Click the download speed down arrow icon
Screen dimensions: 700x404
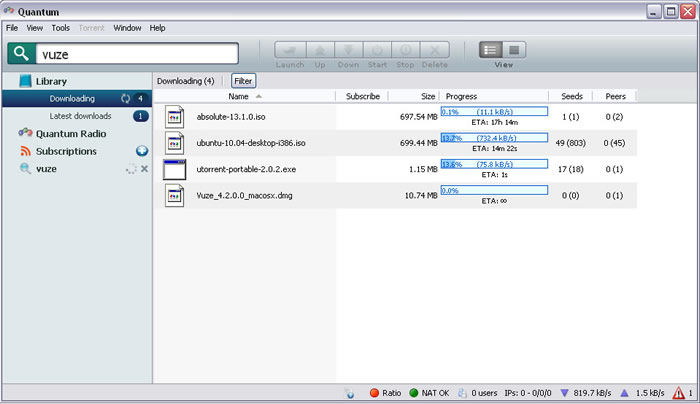tap(564, 393)
